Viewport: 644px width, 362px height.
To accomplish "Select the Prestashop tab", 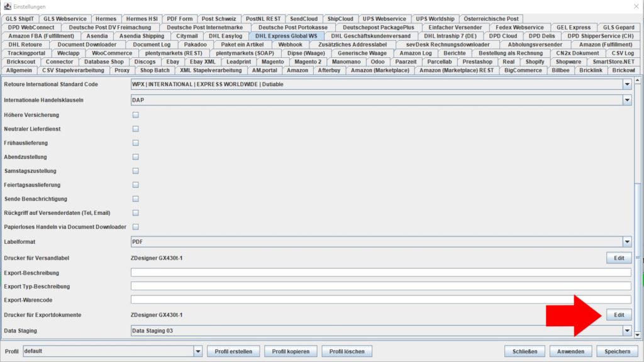I will coord(477,62).
